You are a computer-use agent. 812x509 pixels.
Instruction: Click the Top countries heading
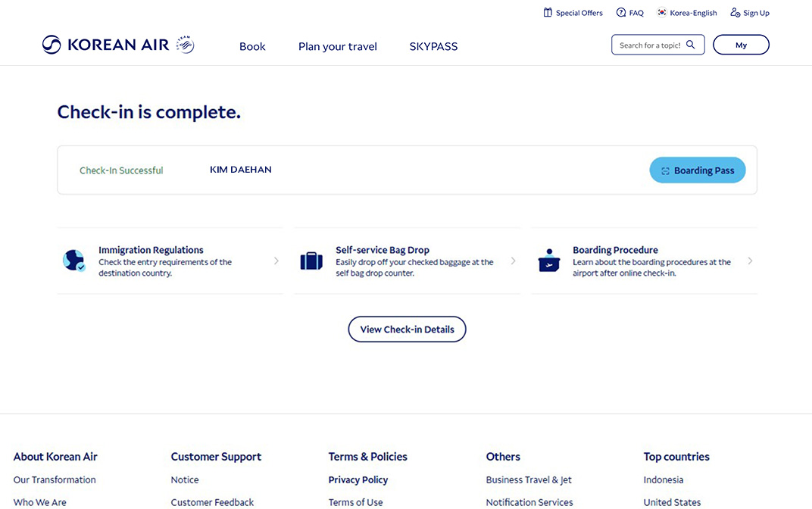pos(676,457)
